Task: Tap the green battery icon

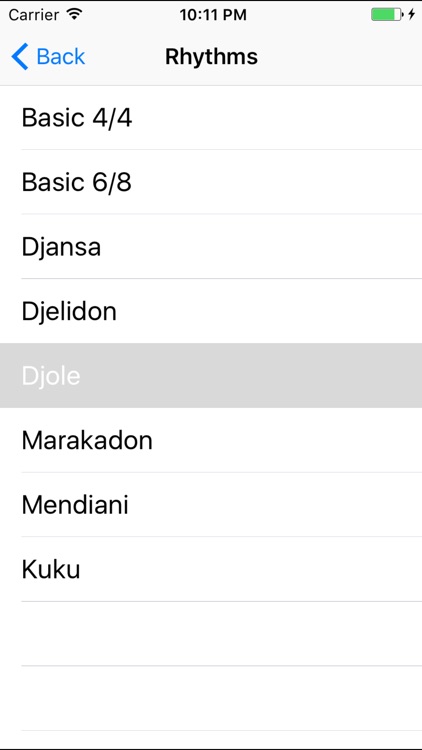Action: (x=387, y=14)
